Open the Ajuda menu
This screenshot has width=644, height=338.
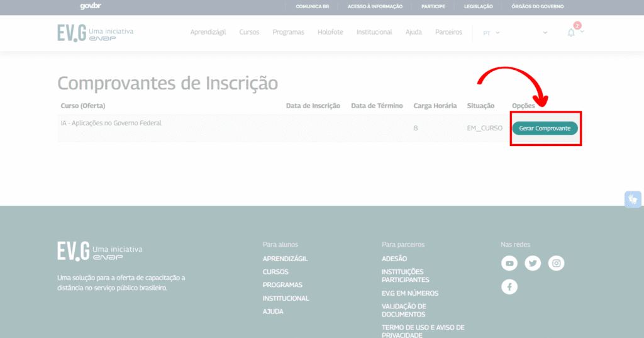coord(414,32)
